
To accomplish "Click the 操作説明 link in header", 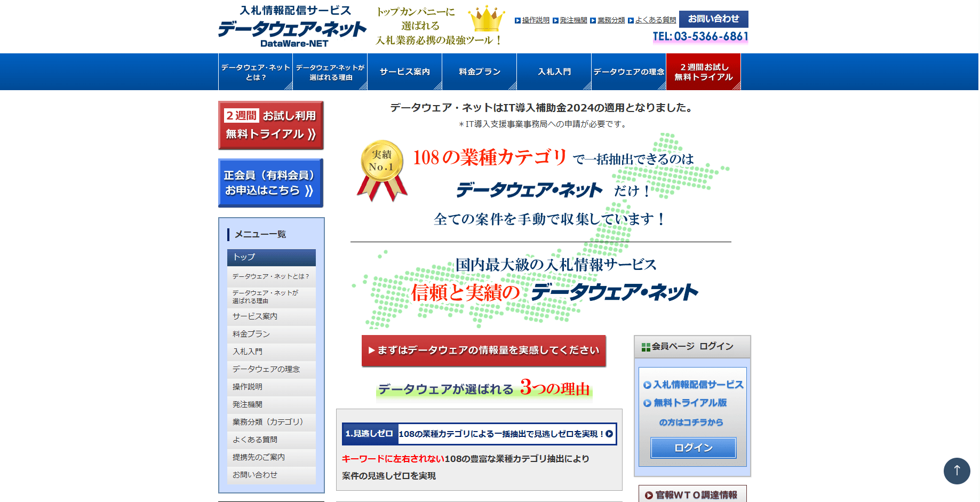I will tap(535, 20).
